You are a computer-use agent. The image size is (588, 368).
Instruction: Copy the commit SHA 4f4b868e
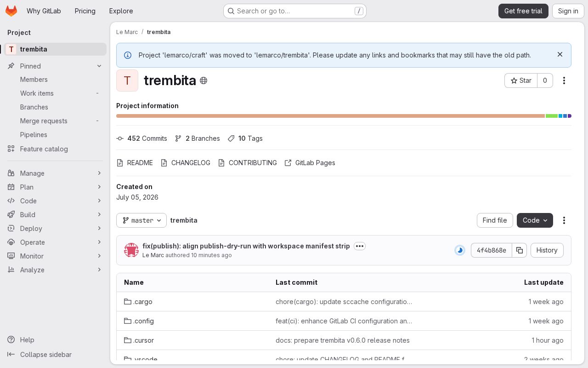(519, 250)
